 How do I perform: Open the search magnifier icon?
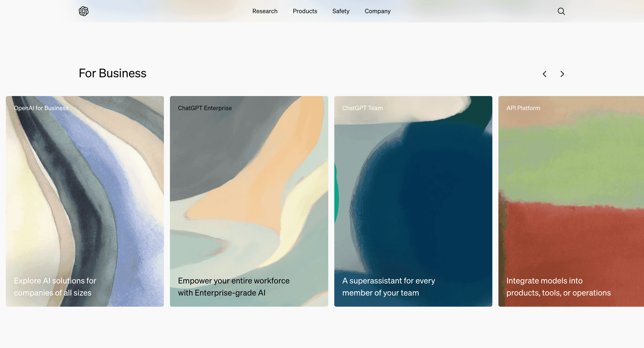click(x=561, y=11)
